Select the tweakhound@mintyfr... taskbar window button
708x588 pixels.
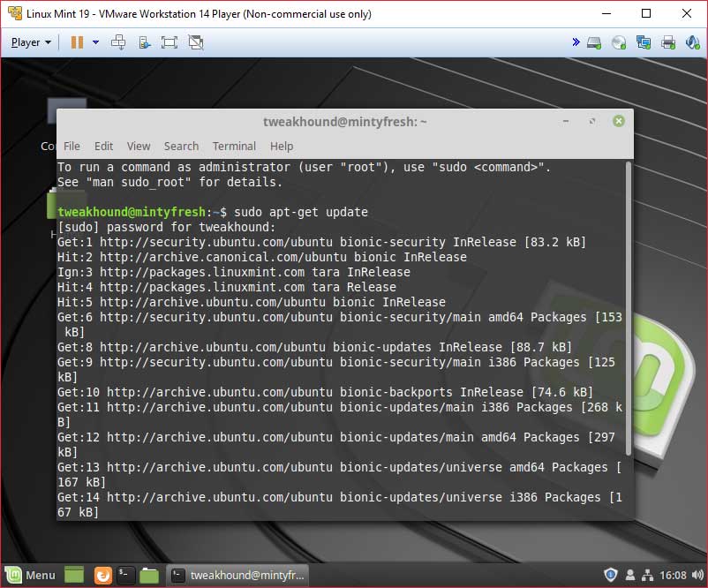point(237,575)
